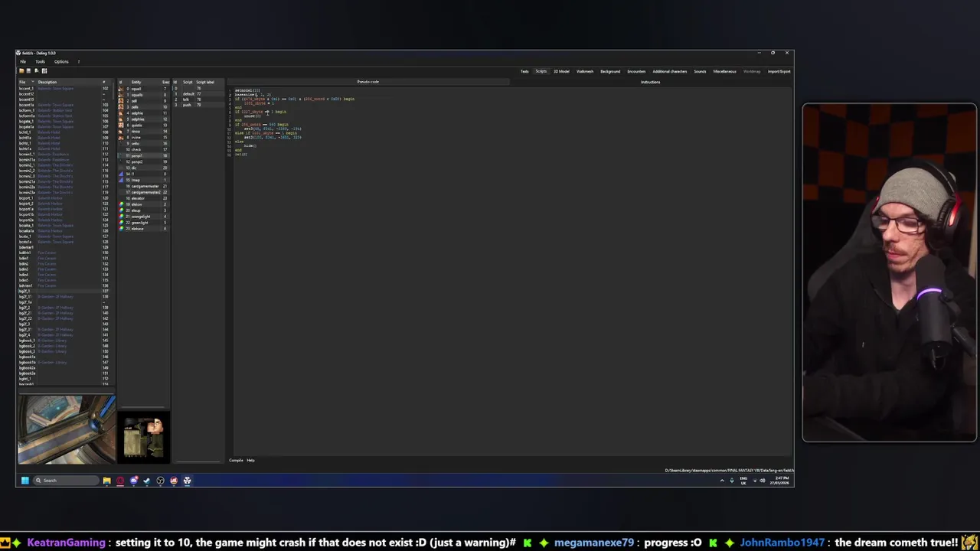Open the Windows Start menu
980x551 pixels.
pos(24,481)
